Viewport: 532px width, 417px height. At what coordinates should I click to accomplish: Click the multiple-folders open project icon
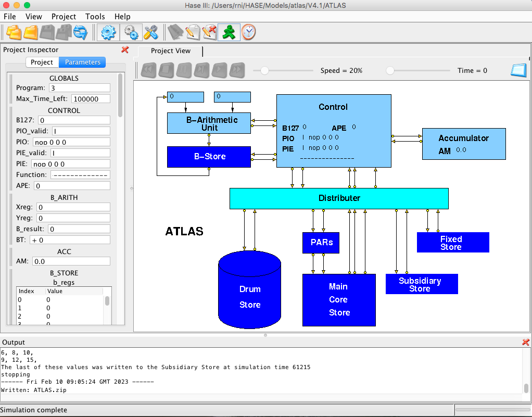(x=14, y=33)
